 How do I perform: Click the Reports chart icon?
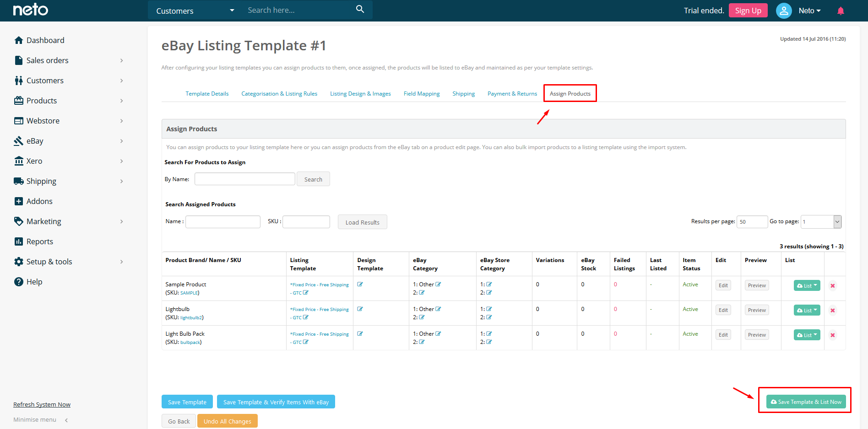click(19, 241)
